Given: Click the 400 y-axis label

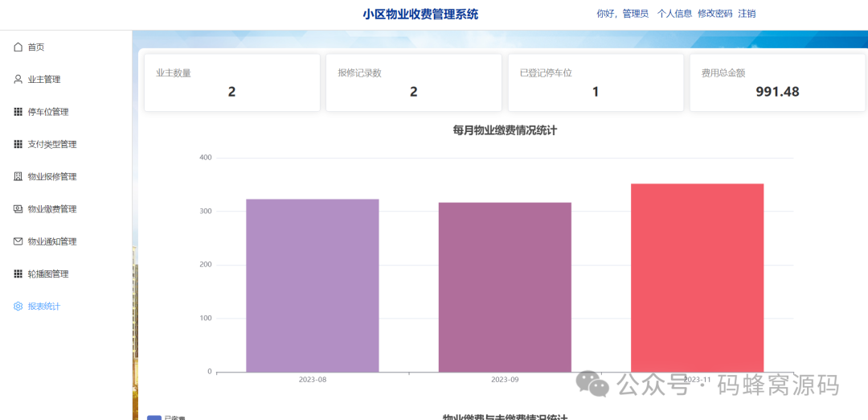Looking at the screenshot, I should click(206, 158).
